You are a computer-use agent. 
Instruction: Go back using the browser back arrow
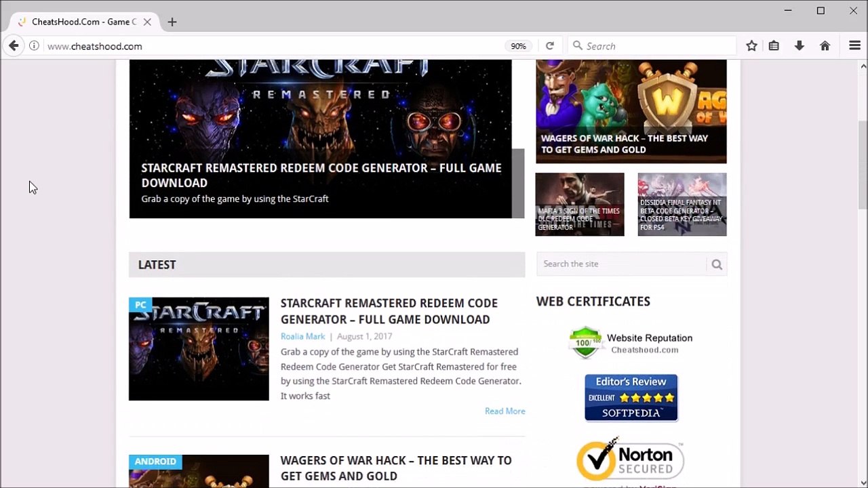14,46
